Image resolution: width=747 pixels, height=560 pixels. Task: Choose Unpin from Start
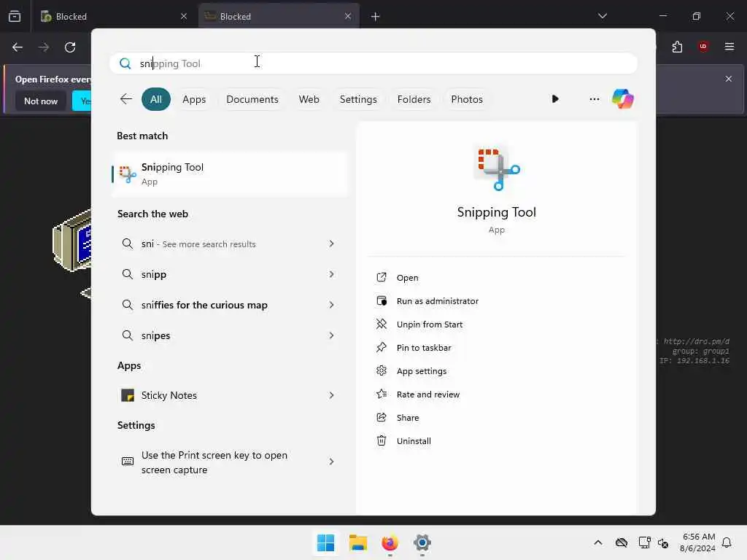[429, 324]
